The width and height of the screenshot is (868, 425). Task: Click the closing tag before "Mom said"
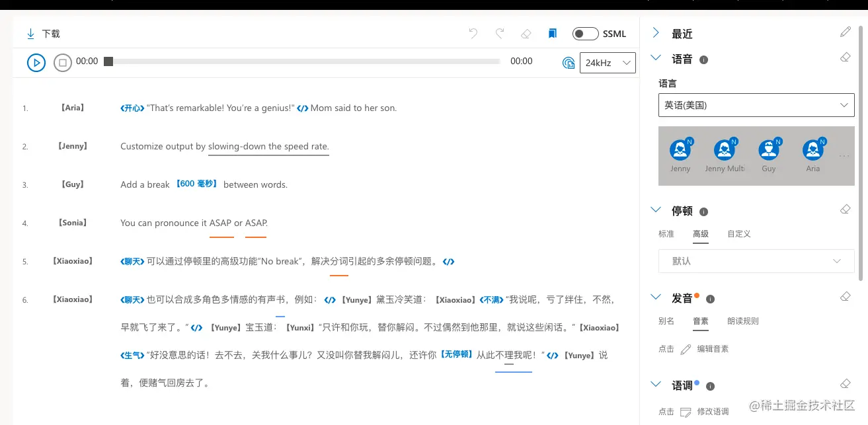(x=302, y=108)
